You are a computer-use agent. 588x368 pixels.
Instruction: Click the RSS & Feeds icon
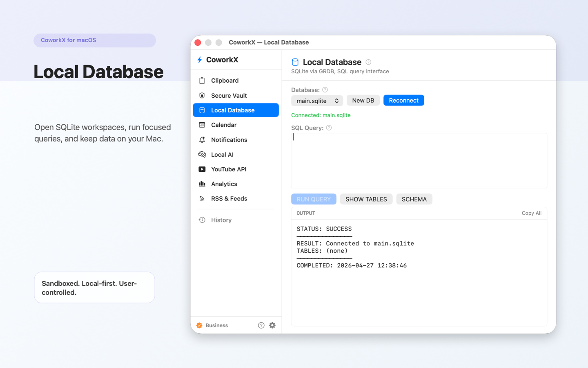(x=202, y=198)
